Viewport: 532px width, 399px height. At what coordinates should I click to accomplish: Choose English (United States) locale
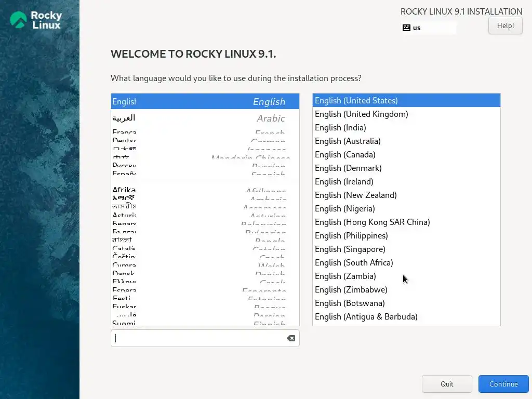pos(406,100)
